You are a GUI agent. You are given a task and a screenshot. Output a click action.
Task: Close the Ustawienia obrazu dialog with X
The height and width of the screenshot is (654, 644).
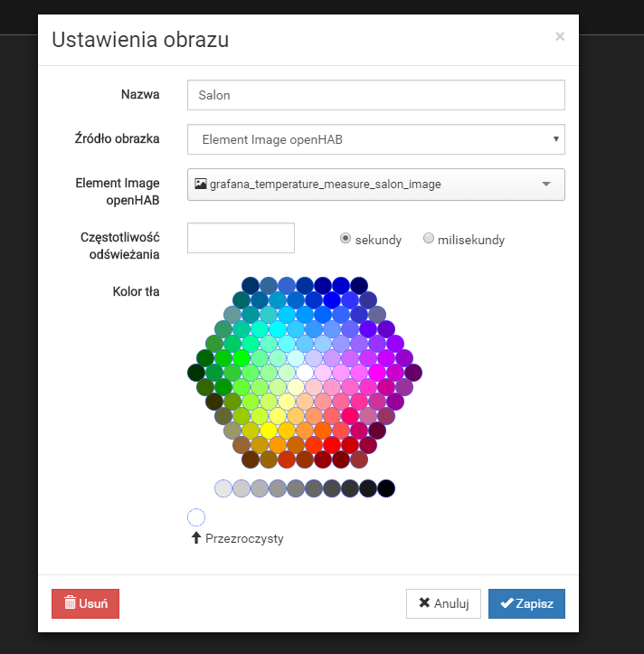pos(560,37)
